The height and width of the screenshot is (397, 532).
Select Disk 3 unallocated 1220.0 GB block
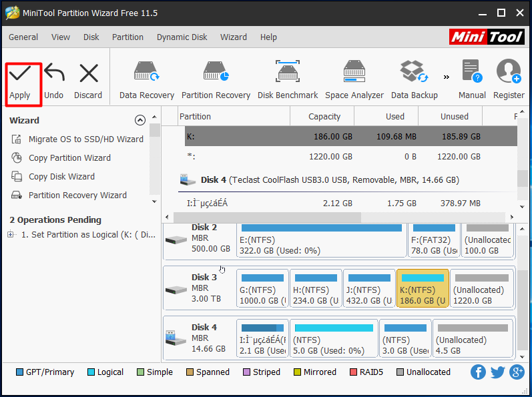482,288
